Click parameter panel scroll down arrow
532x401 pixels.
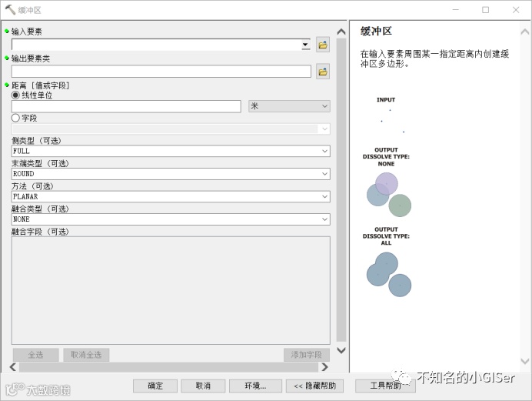click(x=341, y=350)
